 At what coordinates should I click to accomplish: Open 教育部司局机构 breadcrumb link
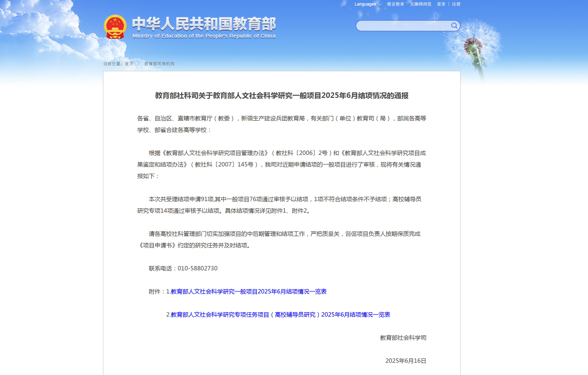click(159, 64)
